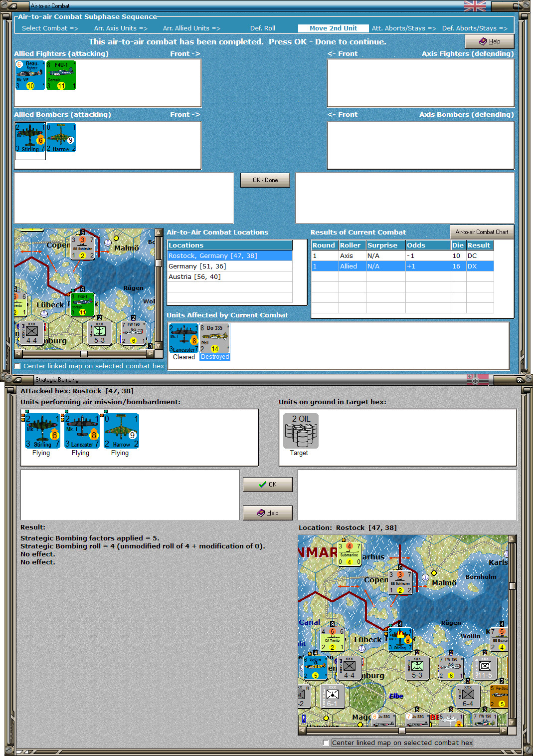Screen dimensions: 533x756
Task: Select round 1 Allied DX result row
Action: point(402,266)
